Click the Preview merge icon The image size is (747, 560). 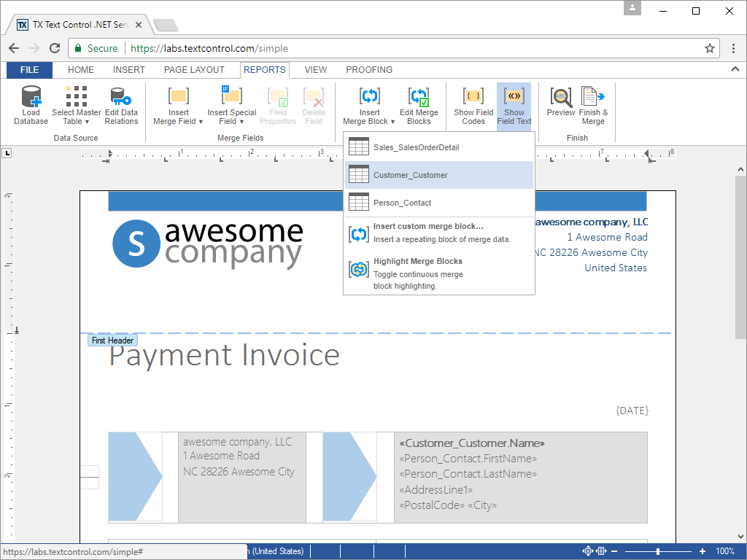[x=561, y=96]
